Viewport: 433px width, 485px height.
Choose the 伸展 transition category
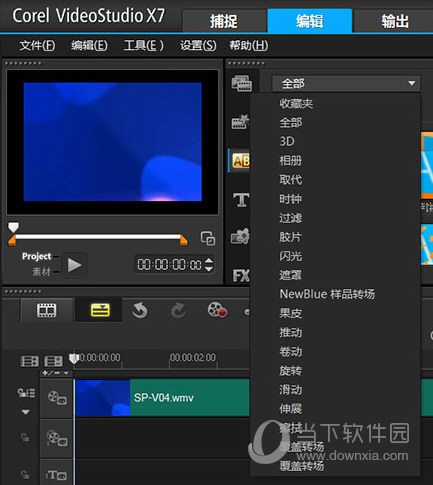point(291,409)
